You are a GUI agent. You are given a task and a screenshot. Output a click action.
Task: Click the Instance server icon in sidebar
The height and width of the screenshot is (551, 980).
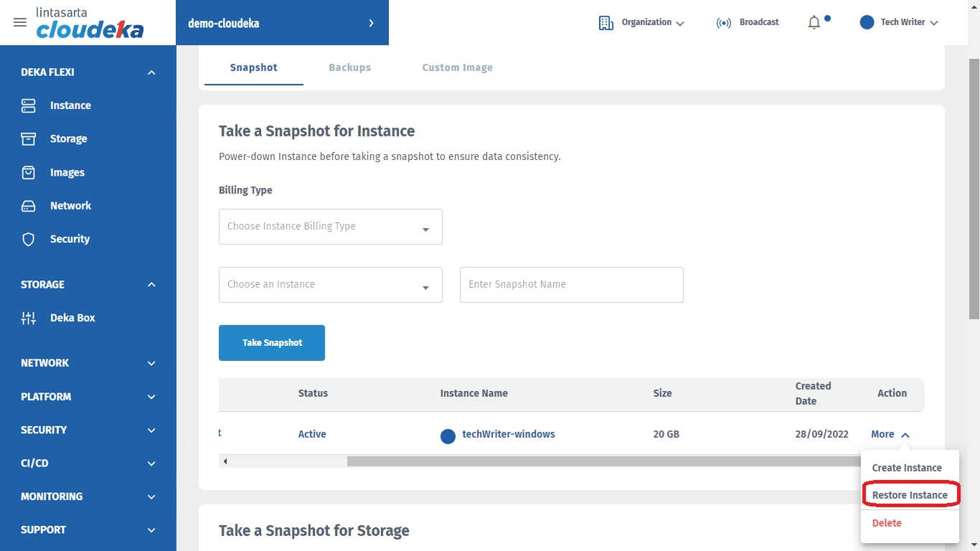[29, 105]
